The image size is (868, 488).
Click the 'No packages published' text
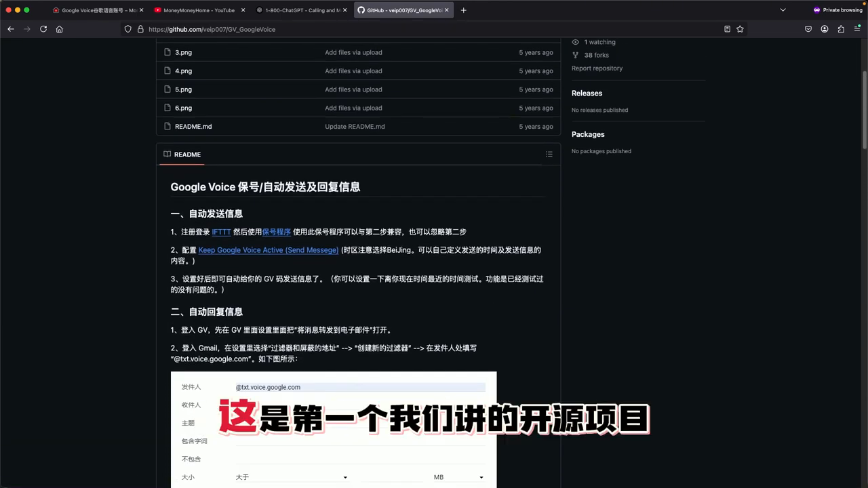tap(601, 151)
